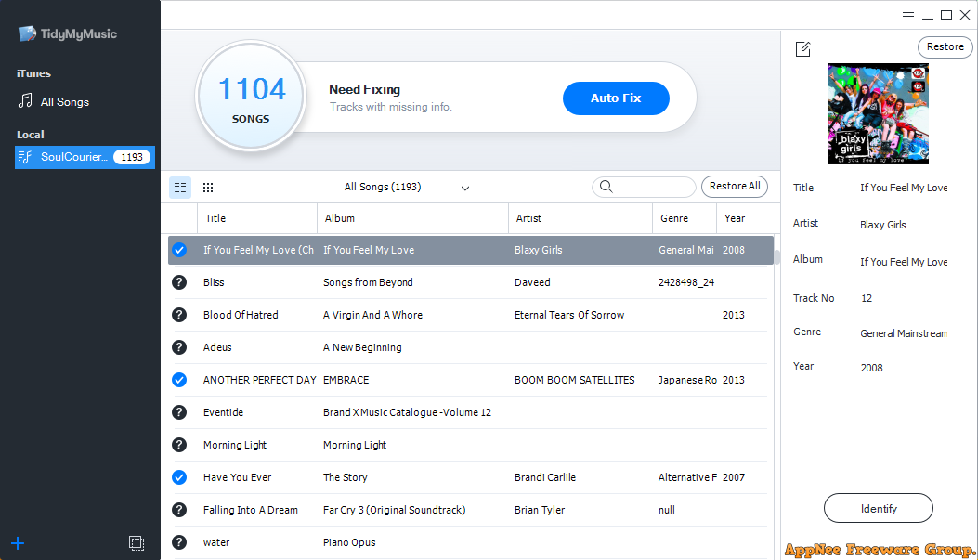Click the Blaxy Girls album artwork
Screen dimensions: 978x560
click(x=879, y=113)
